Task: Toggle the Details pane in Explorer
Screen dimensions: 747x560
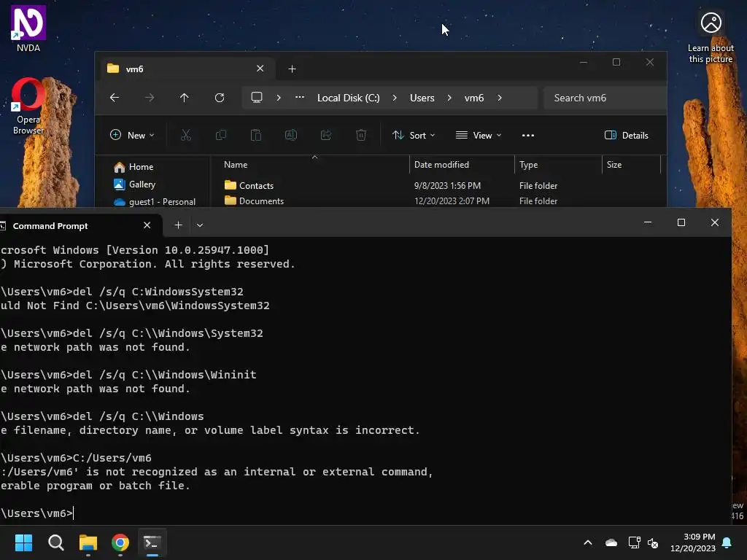Action: pos(626,135)
